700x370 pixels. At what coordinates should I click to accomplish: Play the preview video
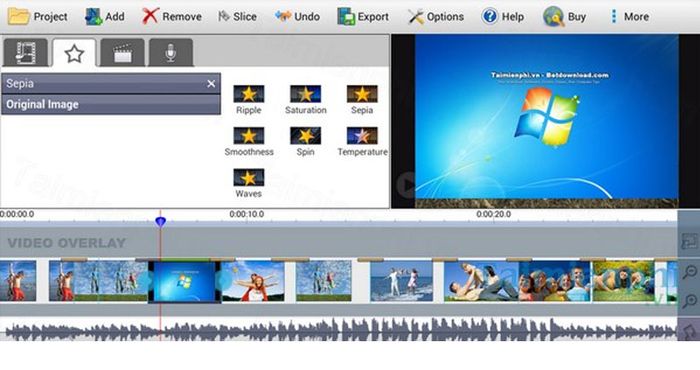pos(406,185)
